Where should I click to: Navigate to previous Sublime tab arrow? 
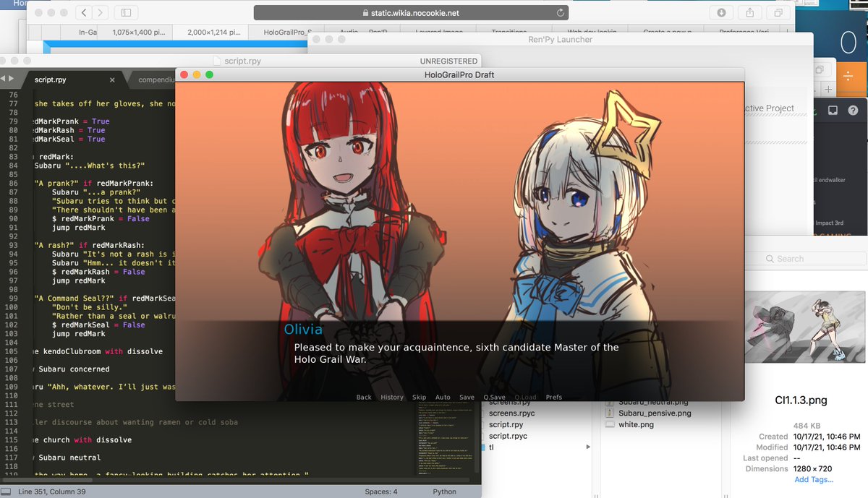click(x=3, y=79)
